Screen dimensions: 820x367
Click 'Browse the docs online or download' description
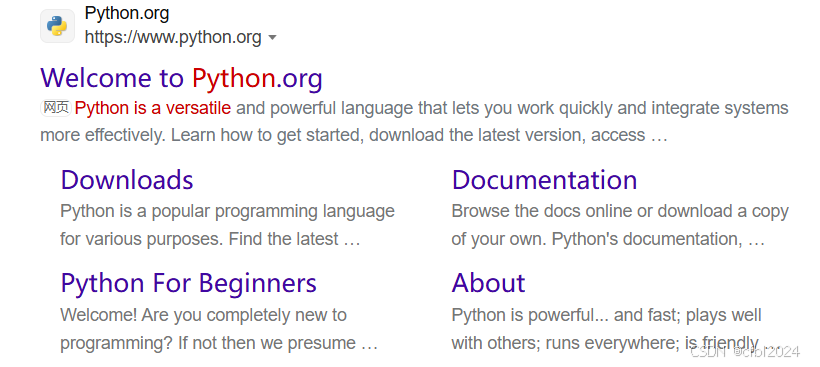(591, 211)
